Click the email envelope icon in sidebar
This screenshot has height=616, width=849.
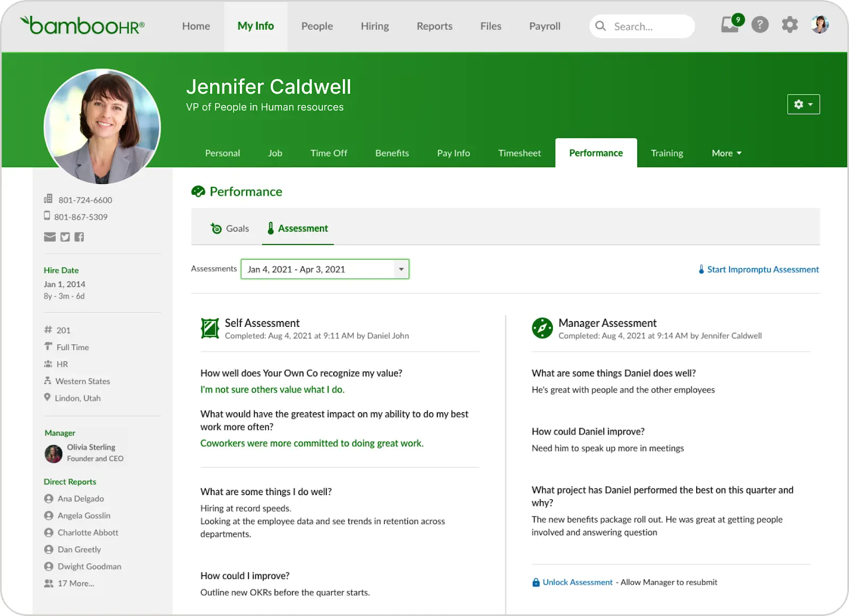50,237
